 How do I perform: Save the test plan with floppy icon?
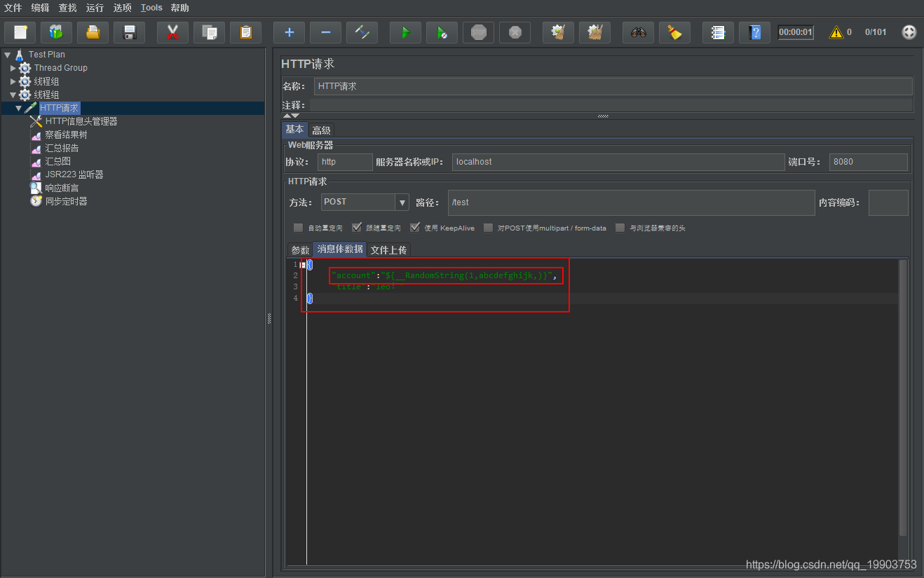click(x=129, y=32)
